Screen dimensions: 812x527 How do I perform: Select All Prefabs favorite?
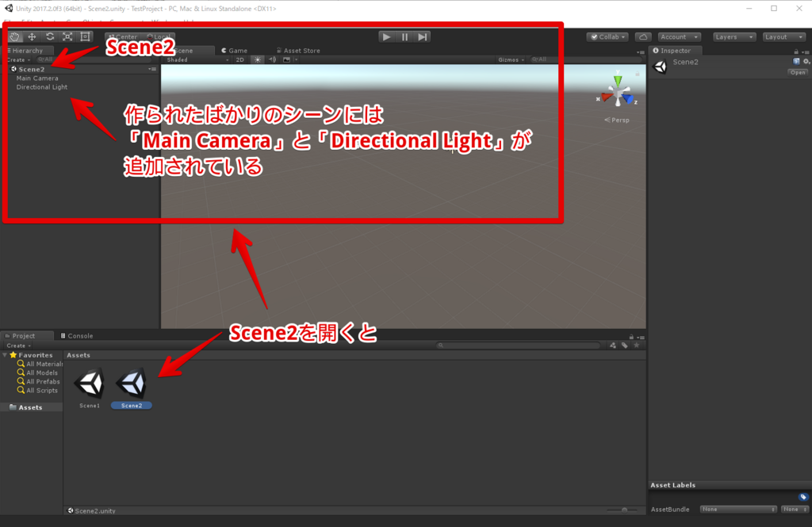38,381
